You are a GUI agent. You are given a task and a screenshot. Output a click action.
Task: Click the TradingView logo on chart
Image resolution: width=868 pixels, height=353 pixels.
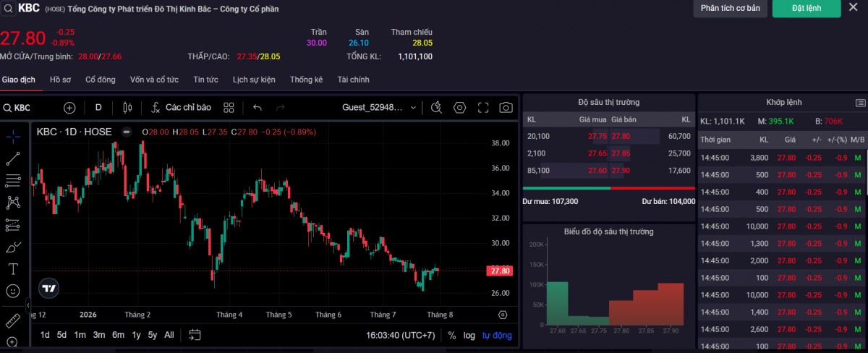[48, 288]
